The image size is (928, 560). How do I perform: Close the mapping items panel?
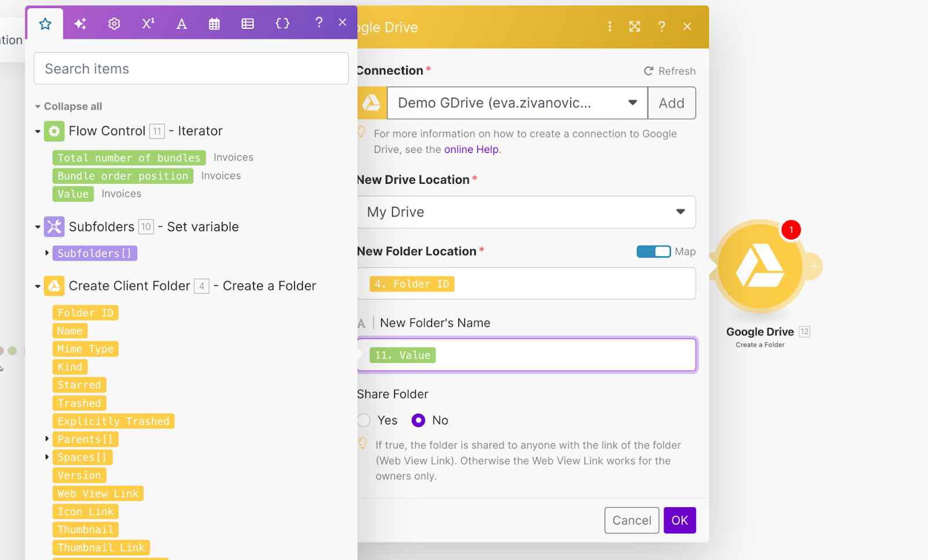coord(343,23)
